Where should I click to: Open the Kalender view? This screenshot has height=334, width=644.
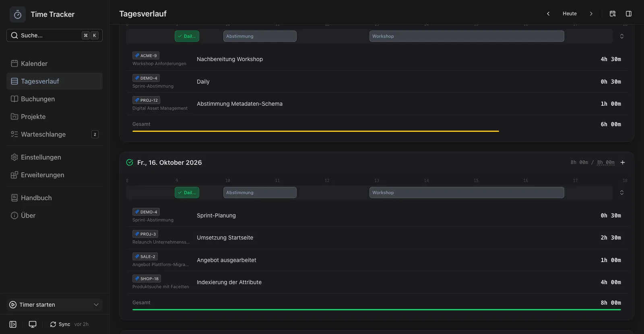54,64
